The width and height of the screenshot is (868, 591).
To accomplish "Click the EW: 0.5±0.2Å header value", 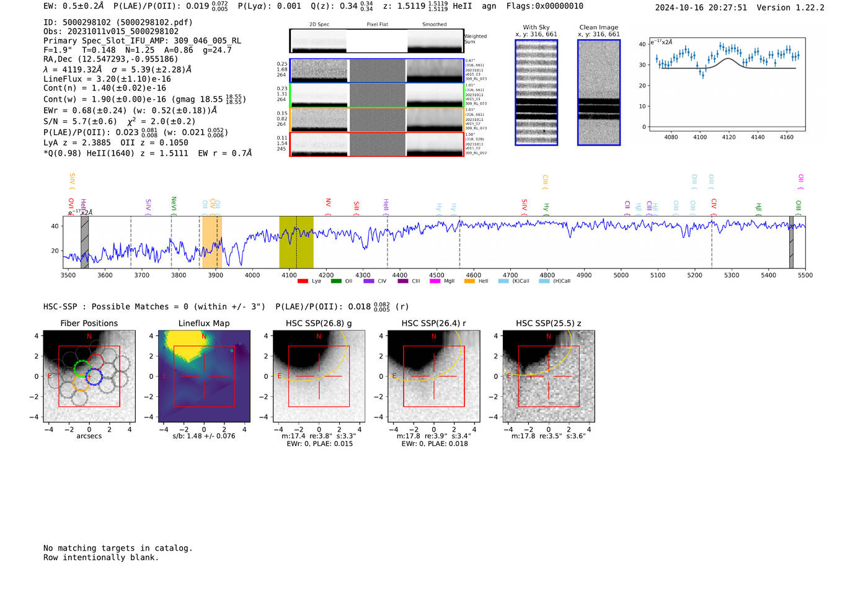I will (74, 6).
